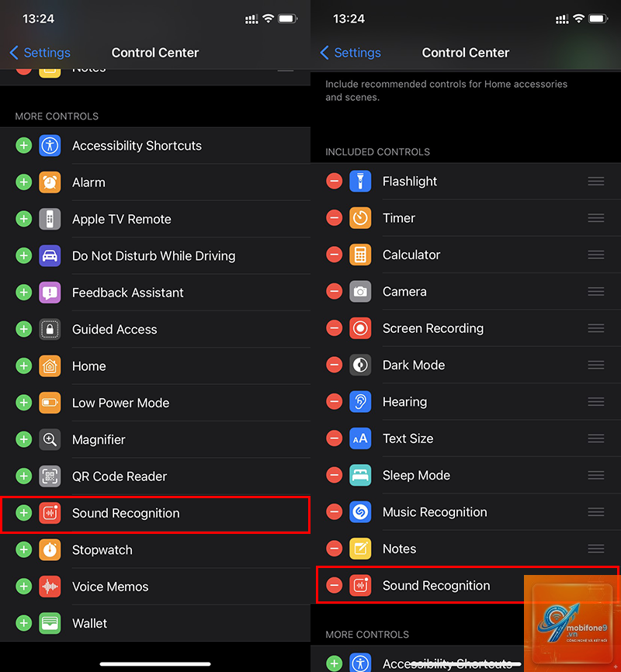Image resolution: width=621 pixels, height=672 pixels.
Task: Add Voice Memos using green plus
Action: pyautogui.click(x=24, y=587)
